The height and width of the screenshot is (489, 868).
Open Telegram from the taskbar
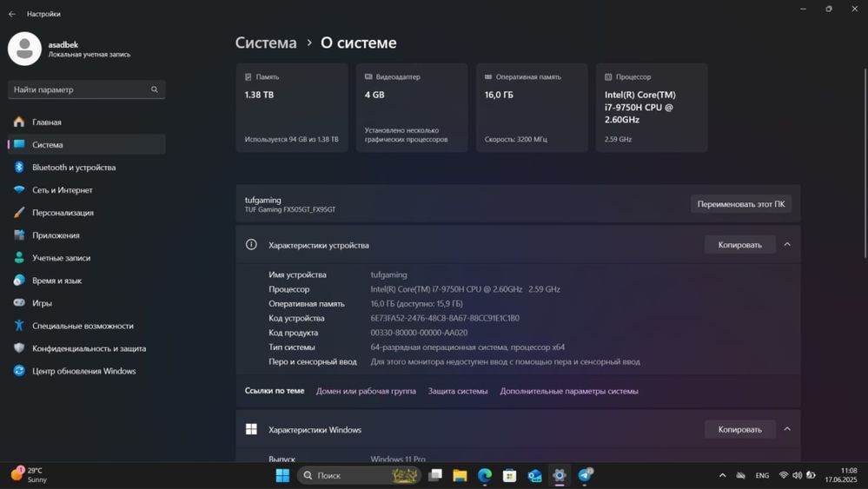pyautogui.click(x=585, y=475)
